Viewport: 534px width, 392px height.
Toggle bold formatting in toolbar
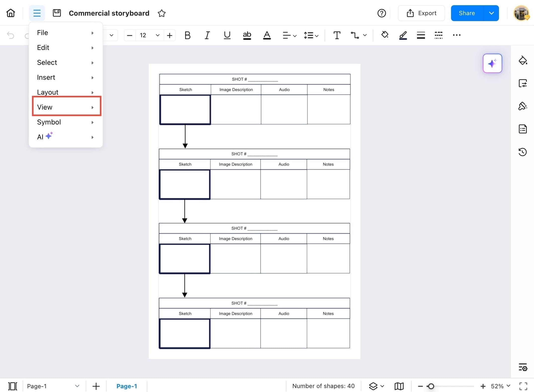[187, 35]
